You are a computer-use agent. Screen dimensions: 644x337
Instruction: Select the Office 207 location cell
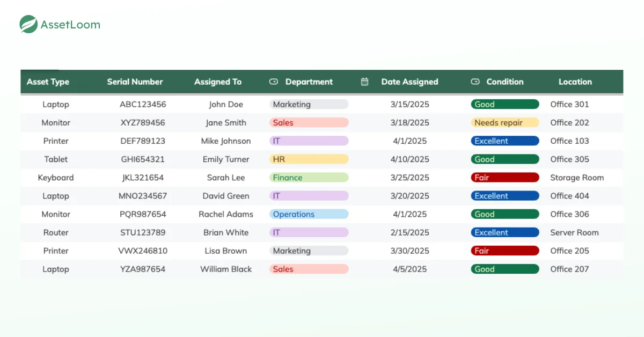click(569, 269)
